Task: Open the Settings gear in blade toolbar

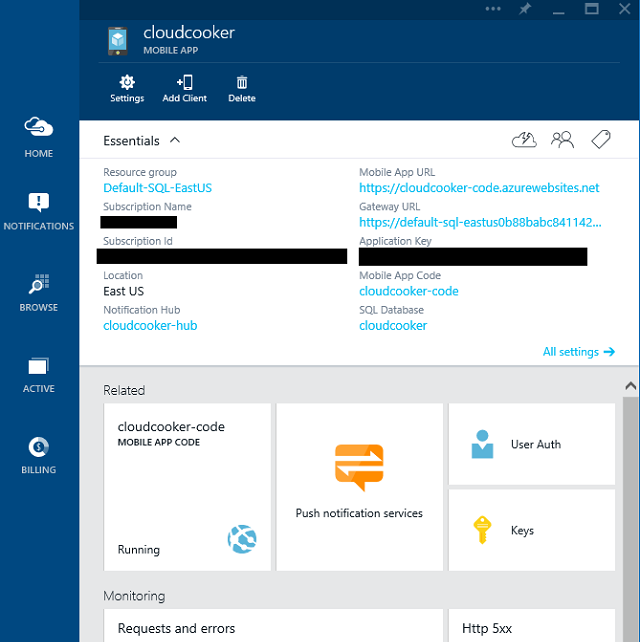Action: coord(127,88)
